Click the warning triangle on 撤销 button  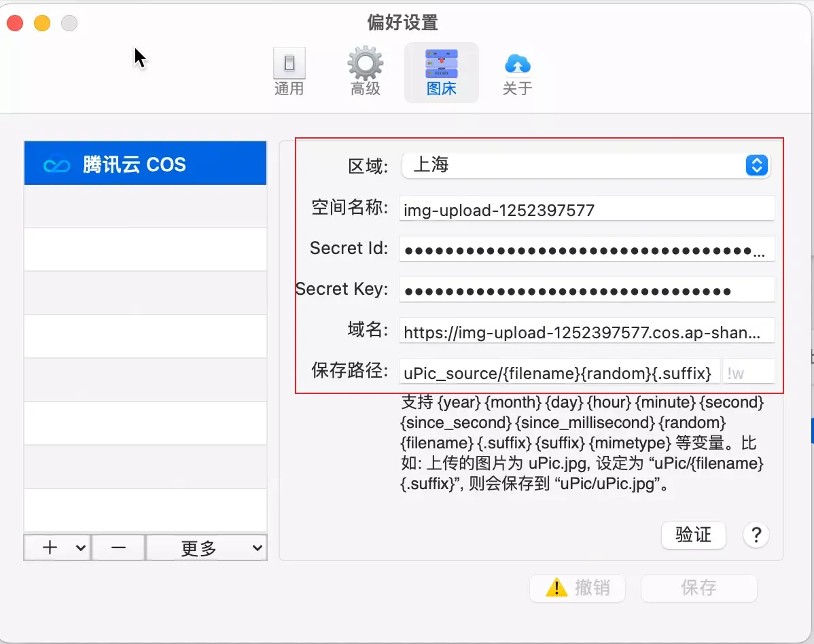pos(556,588)
